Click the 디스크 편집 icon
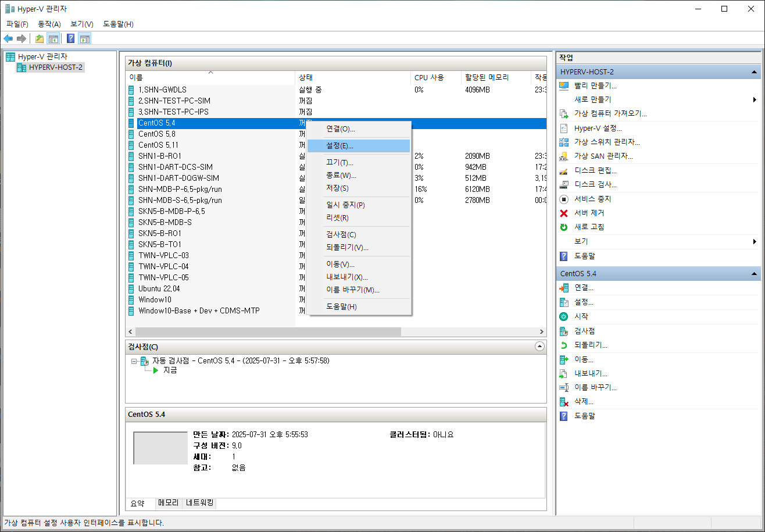 click(563, 170)
